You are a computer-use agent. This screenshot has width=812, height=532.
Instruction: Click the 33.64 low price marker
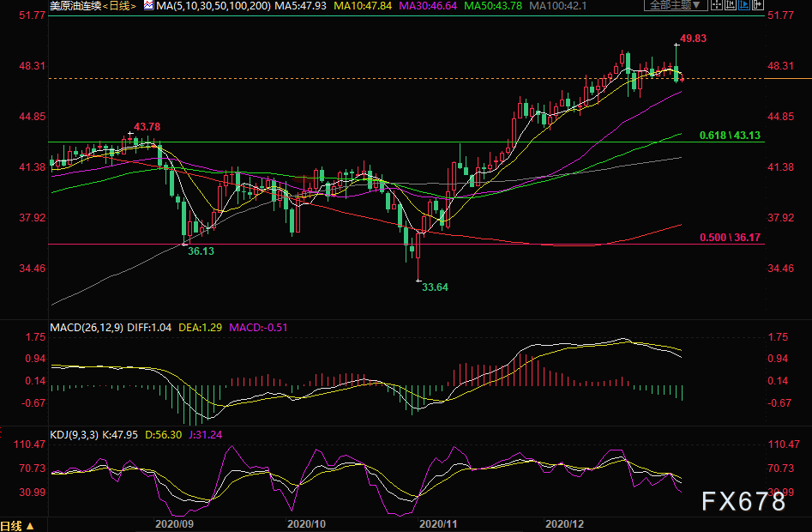coord(435,287)
